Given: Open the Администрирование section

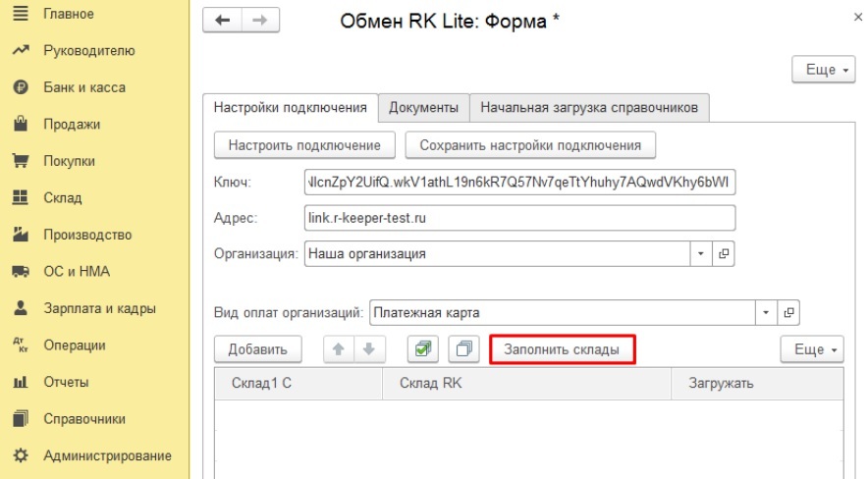Looking at the screenshot, I should click(107, 455).
